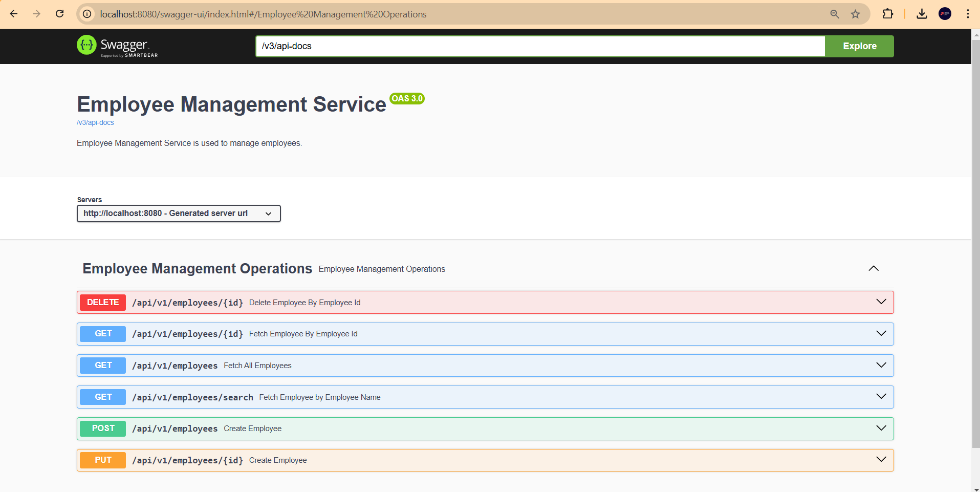Open the Chrome three-dot menu

click(968, 14)
